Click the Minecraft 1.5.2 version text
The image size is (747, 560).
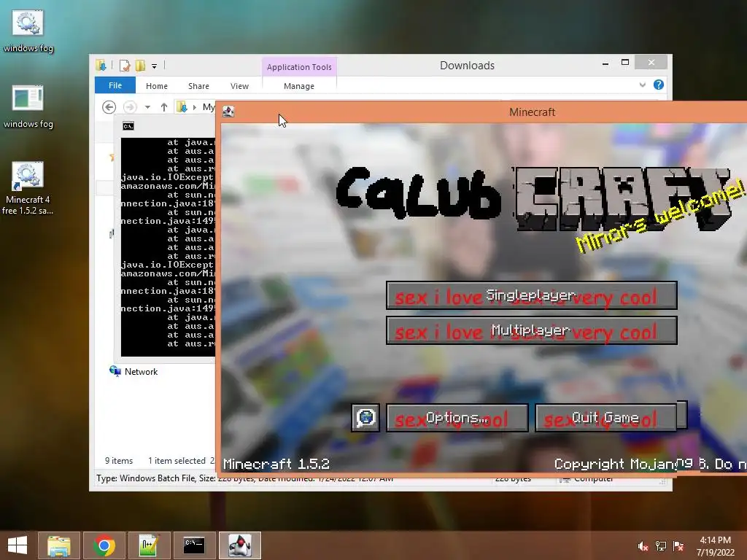276,464
